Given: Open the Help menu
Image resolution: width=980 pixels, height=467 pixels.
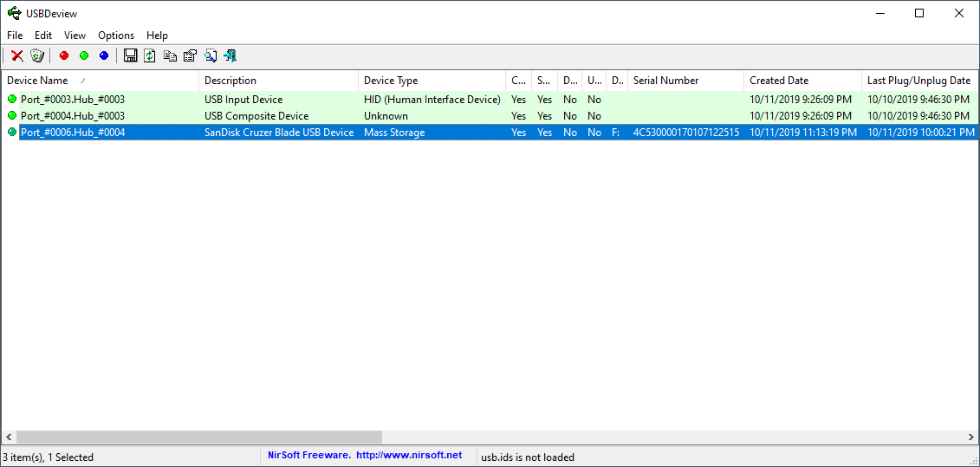Looking at the screenshot, I should (x=157, y=36).
